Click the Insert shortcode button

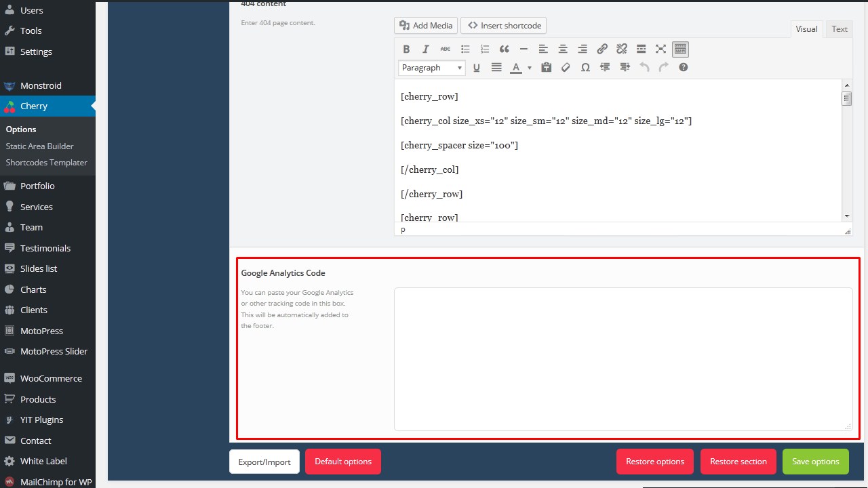[504, 25]
